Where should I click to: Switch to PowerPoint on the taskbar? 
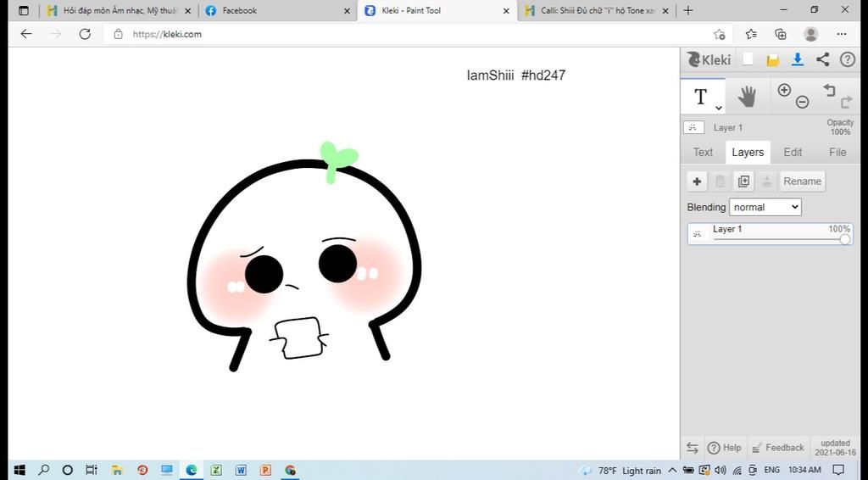[x=265, y=470]
